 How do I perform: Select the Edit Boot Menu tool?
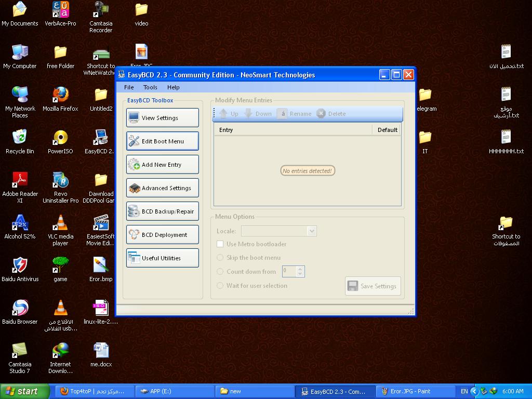tap(162, 141)
